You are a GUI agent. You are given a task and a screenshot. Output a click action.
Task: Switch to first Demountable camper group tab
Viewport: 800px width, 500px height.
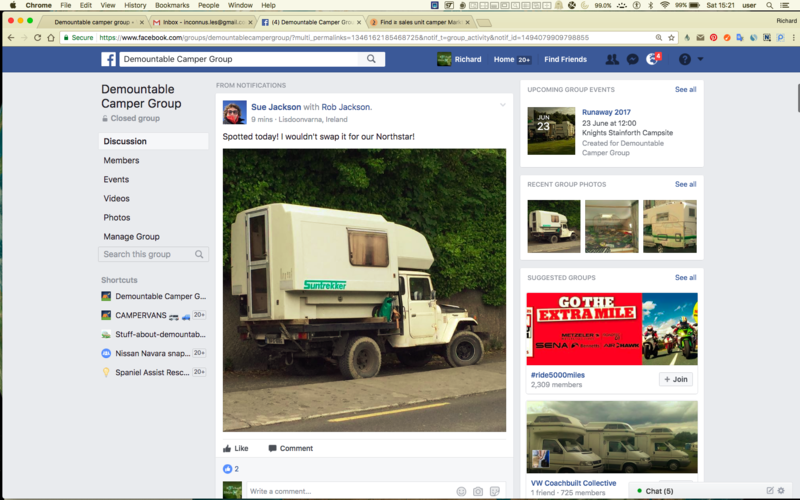(x=93, y=22)
